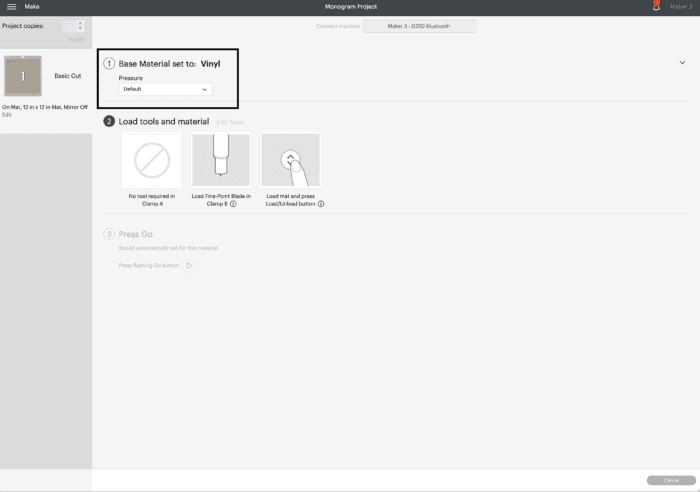This screenshot has width=700, height=492.
Task: Collapse the Base Material section chevron
Action: tap(681, 62)
